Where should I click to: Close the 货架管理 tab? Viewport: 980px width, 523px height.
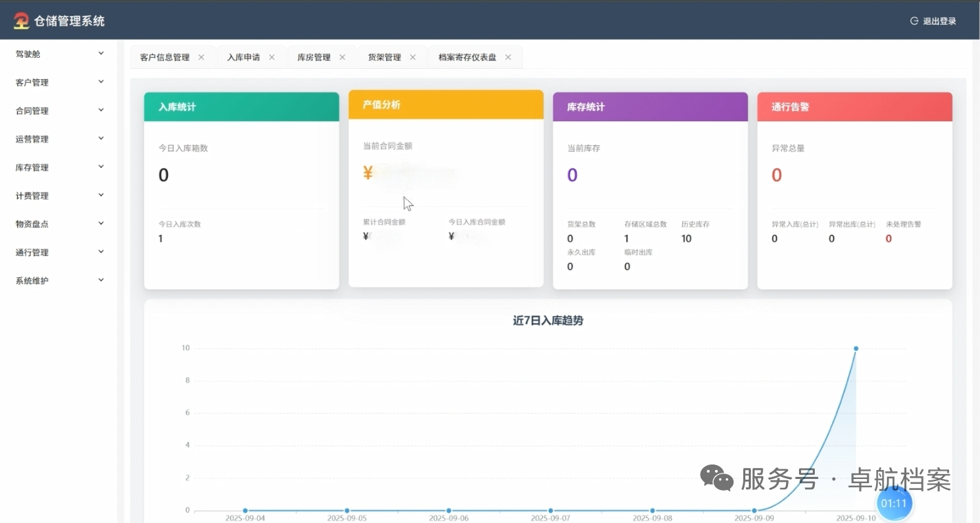tap(413, 57)
